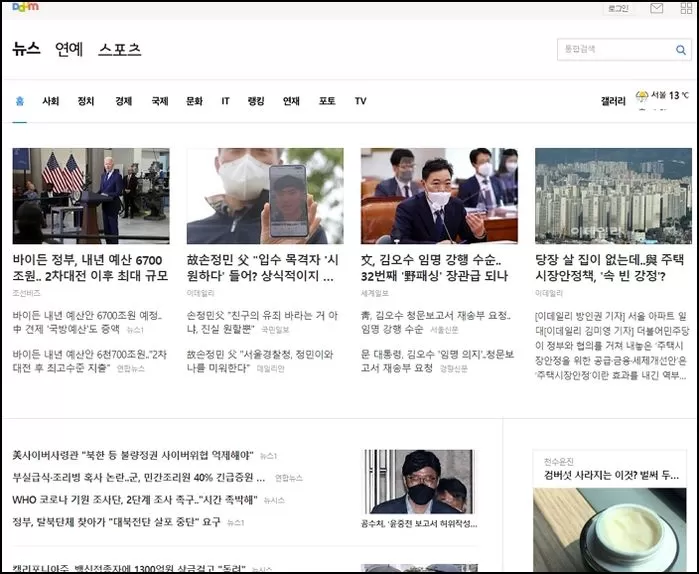The width and height of the screenshot is (699, 574).
Task: Open the apartment skyline photo thumbnail
Action: point(613,196)
